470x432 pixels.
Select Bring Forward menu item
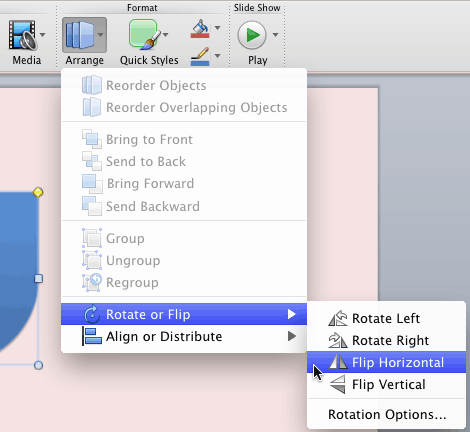tap(184, 183)
